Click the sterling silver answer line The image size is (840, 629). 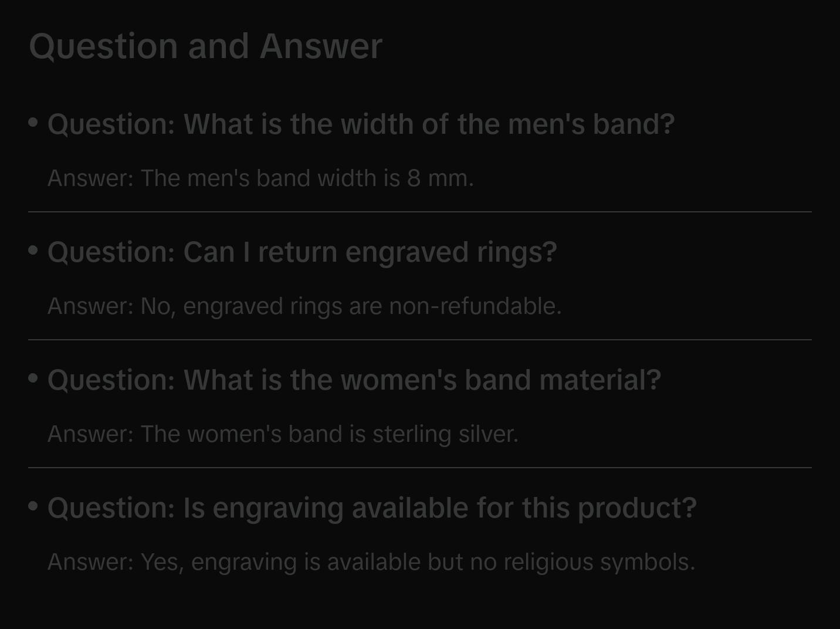tap(283, 434)
